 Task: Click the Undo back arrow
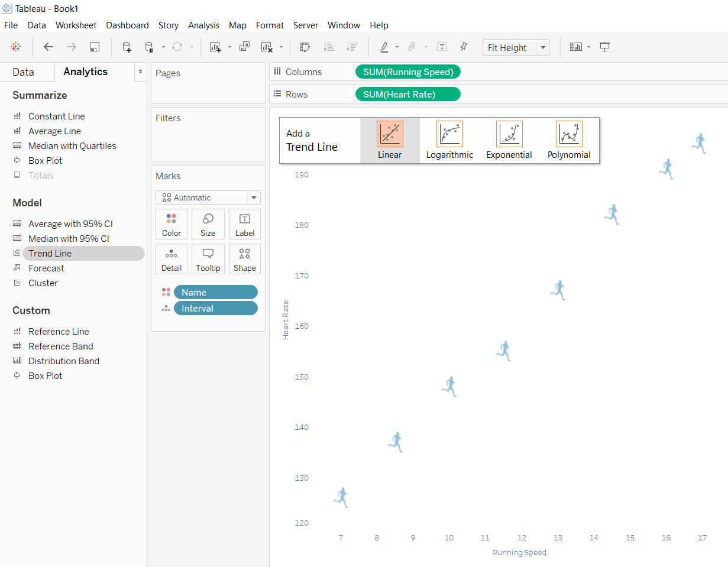tap(48, 47)
